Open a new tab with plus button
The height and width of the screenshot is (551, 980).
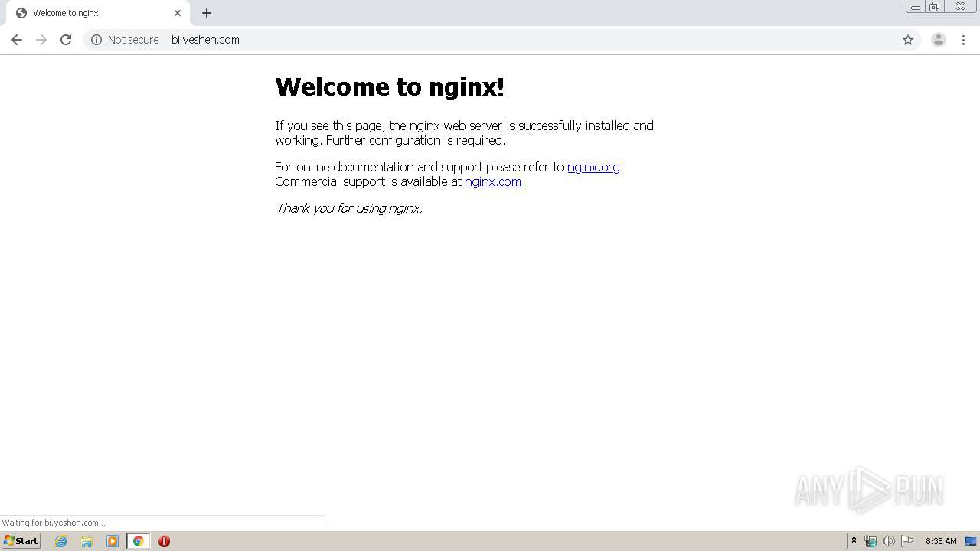coord(207,13)
